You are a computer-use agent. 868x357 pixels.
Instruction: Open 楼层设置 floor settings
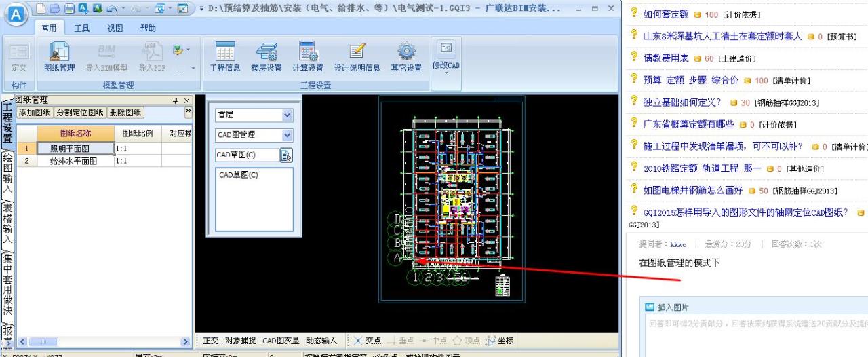tap(266, 57)
